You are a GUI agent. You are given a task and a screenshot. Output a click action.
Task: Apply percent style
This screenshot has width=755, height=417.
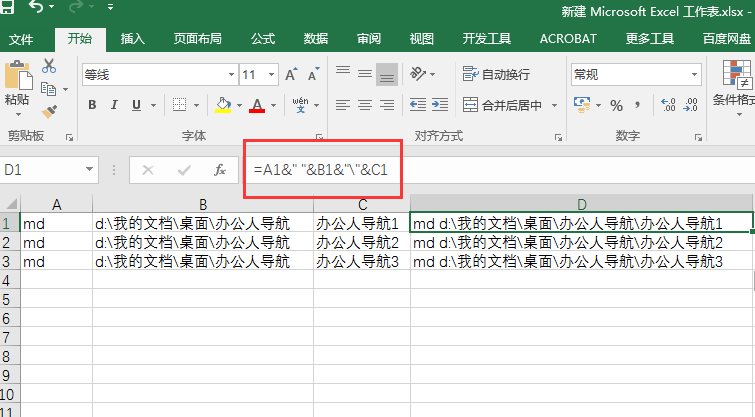[x=616, y=105]
